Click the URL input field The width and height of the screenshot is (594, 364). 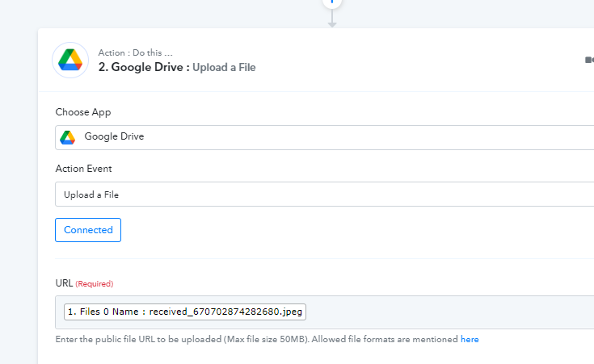(325, 312)
